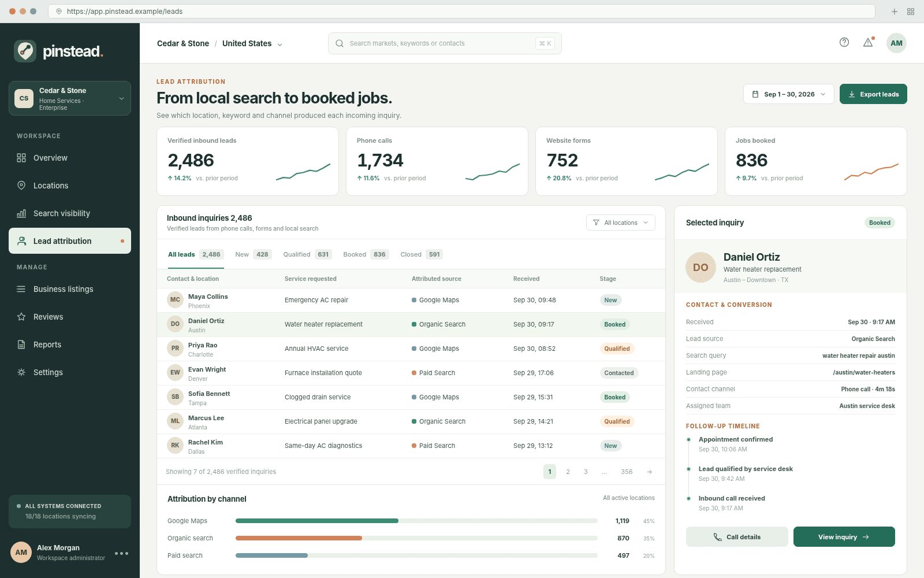This screenshot has height=578, width=924.
Task: Open the help question mark icon
Action: tap(844, 42)
